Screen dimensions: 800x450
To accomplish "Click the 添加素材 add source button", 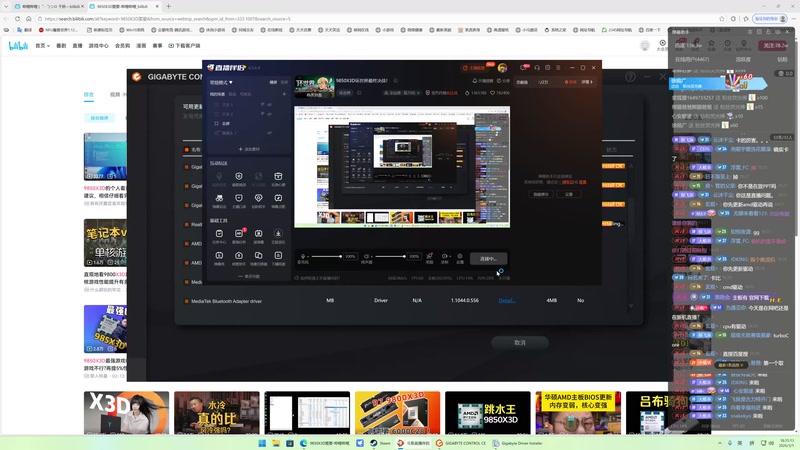I will pos(249,149).
